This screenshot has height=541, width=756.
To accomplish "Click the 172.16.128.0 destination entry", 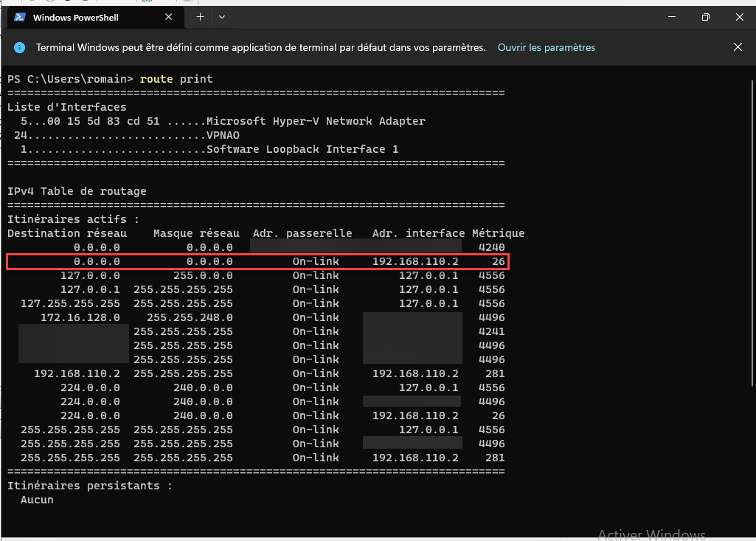I will [80, 317].
